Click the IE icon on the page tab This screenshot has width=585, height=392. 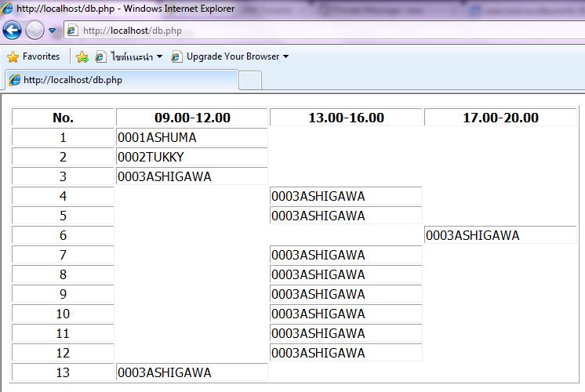(15, 80)
